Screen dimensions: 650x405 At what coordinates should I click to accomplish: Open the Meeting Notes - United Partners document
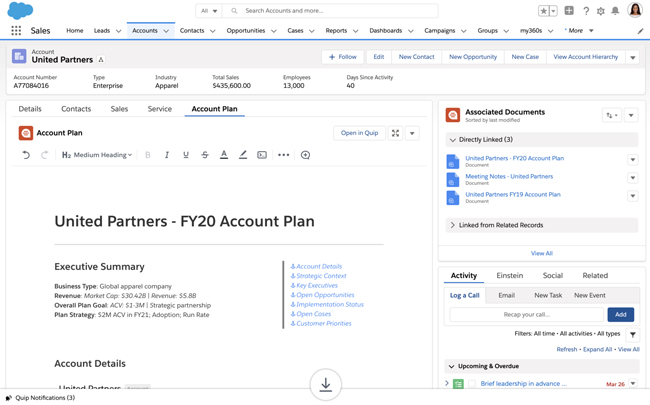pos(508,177)
